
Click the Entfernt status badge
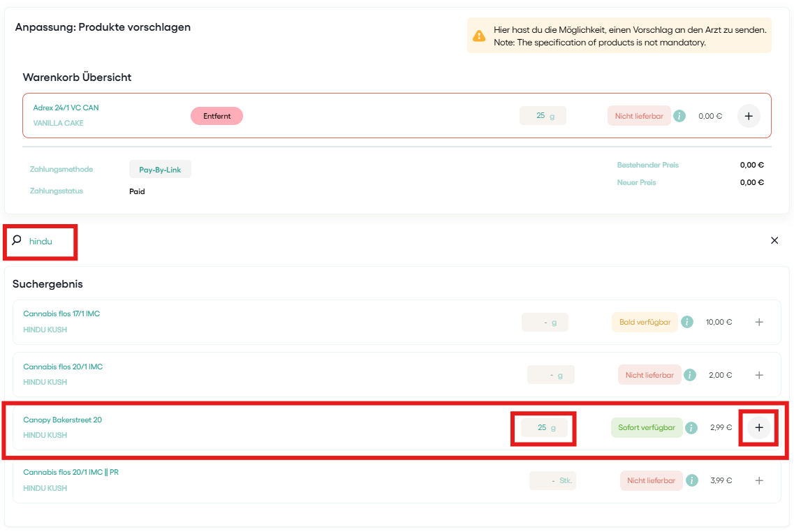click(x=216, y=116)
